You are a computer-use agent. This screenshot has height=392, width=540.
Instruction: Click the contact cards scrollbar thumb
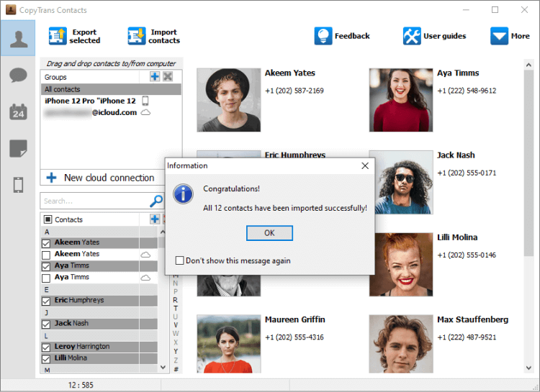tap(528, 163)
